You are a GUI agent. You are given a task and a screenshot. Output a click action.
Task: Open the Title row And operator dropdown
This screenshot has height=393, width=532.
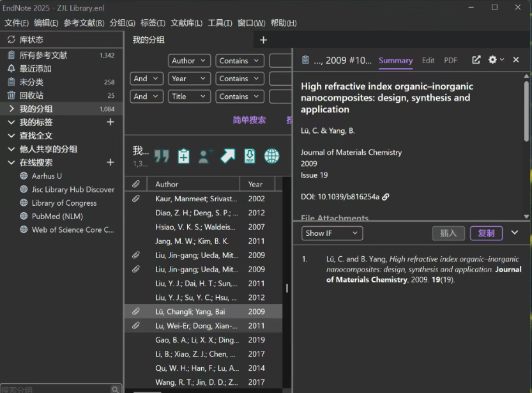pos(146,96)
